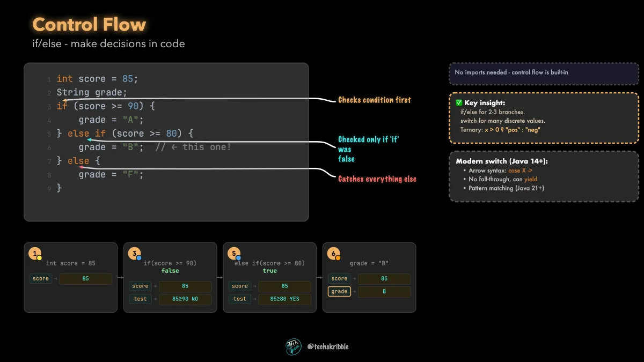Select the step 6 circle badge
The width and height of the screenshot is (644, 362).
(334, 254)
